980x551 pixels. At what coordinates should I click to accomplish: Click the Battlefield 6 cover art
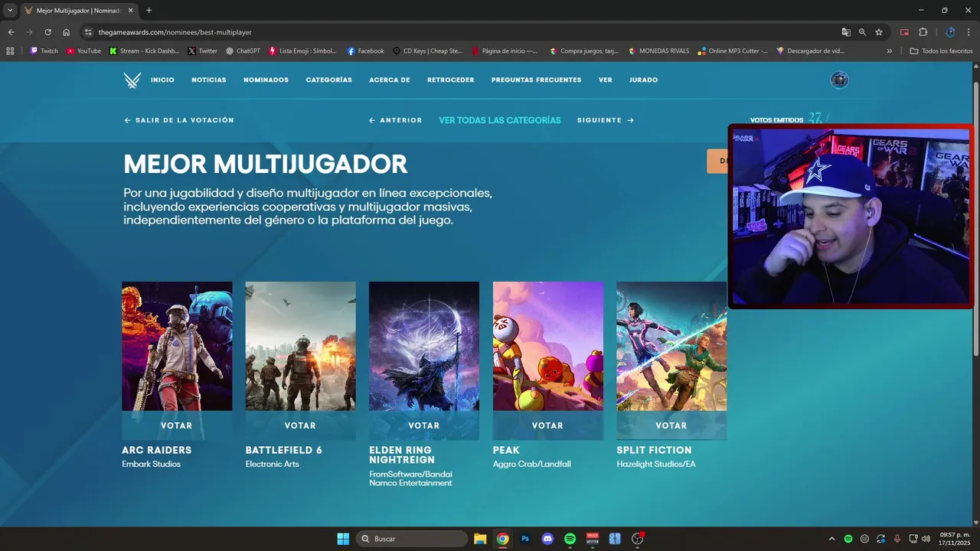[300, 346]
